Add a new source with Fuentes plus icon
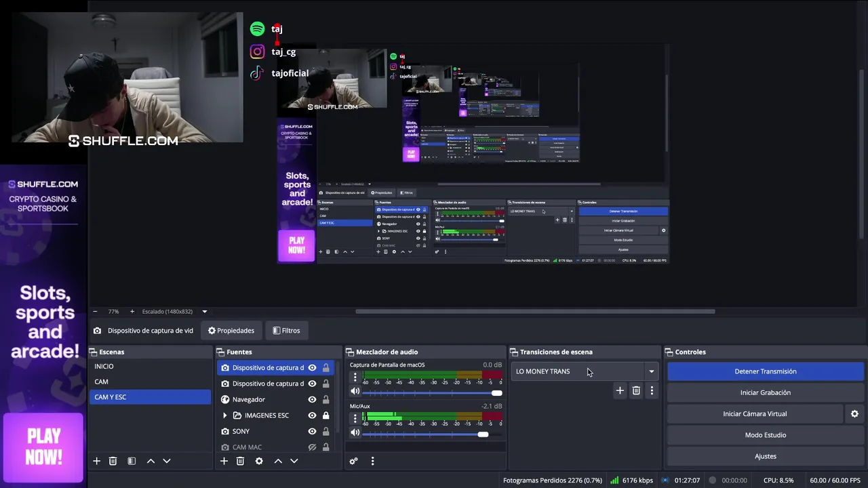Viewport: 868px width, 488px height. (224, 461)
